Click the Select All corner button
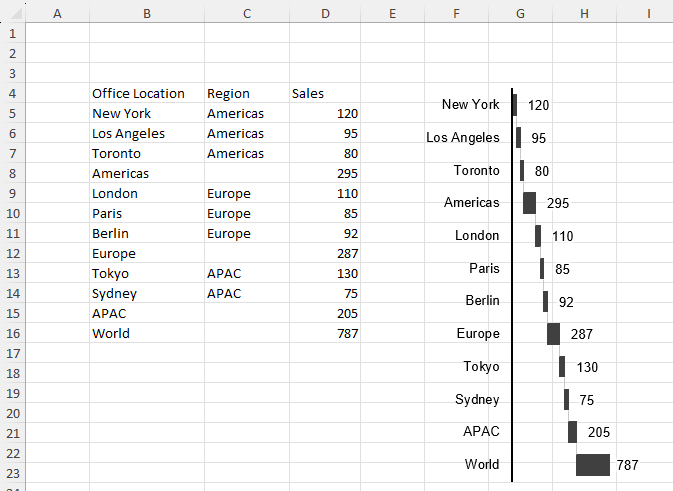The width and height of the screenshot is (673, 491). click(x=12, y=13)
